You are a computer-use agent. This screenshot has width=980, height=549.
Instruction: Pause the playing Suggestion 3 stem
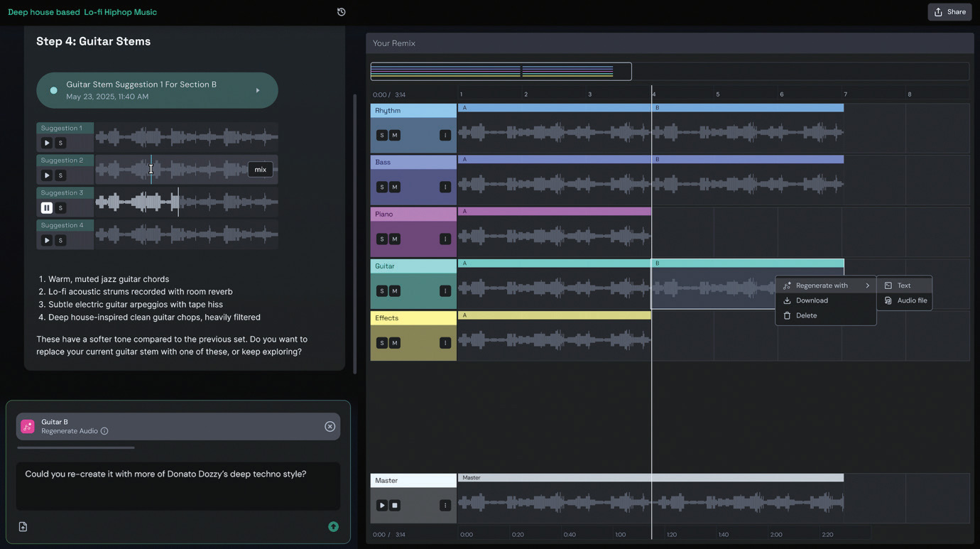[47, 208]
